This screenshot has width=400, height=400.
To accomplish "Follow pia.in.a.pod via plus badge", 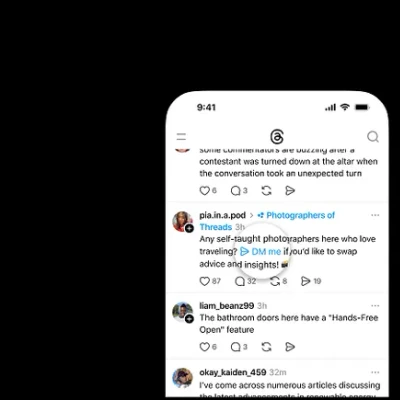I will click(189, 228).
